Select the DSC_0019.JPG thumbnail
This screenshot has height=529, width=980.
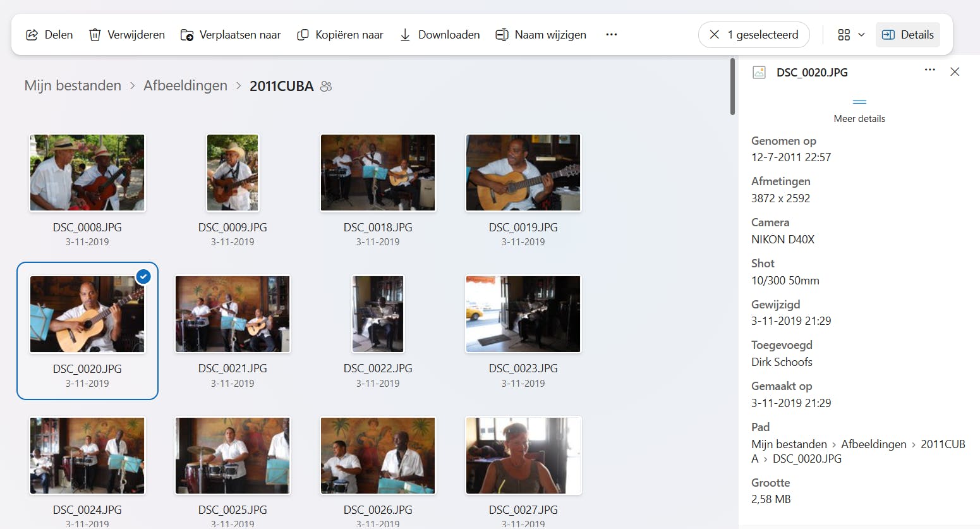pyautogui.click(x=523, y=173)
